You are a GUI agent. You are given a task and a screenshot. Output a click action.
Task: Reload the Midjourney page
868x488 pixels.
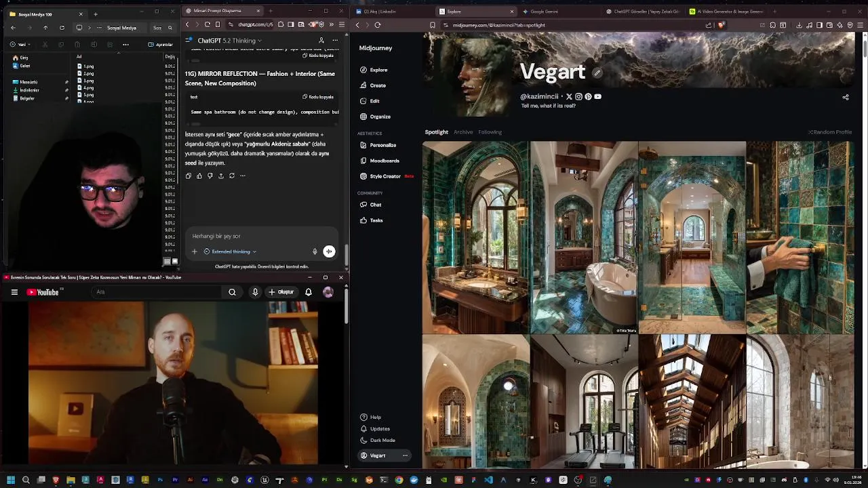[378, 25]
